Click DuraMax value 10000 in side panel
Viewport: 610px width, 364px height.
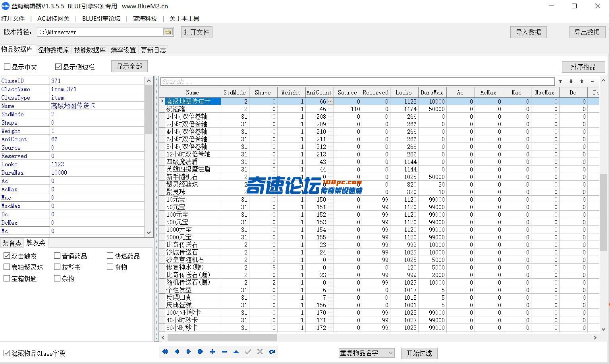97,173
